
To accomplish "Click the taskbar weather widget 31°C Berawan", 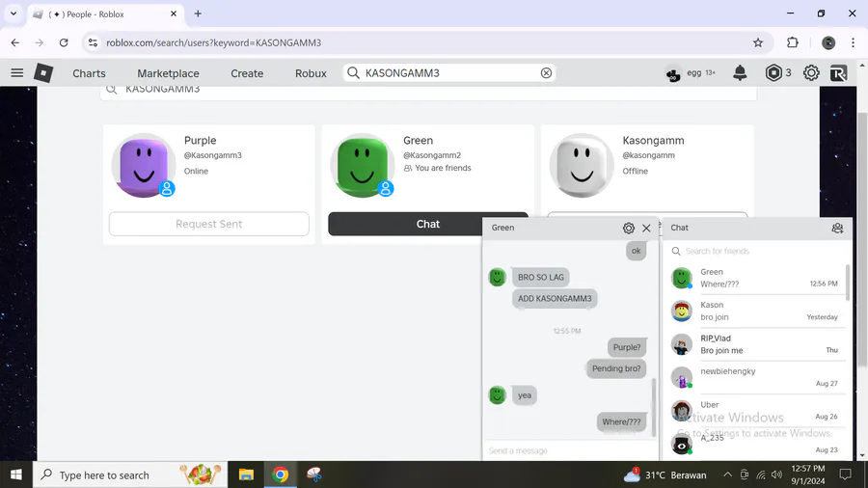I will pos(665,474).
